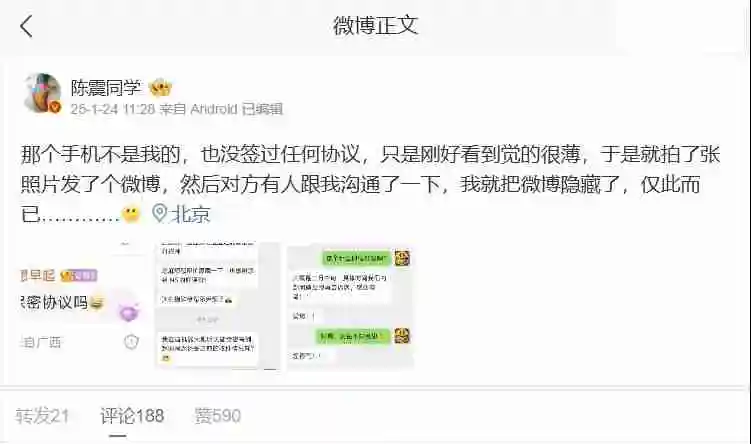Open the username 陈震同学 link
Screen dimensions: 751x444
(106, 88)
